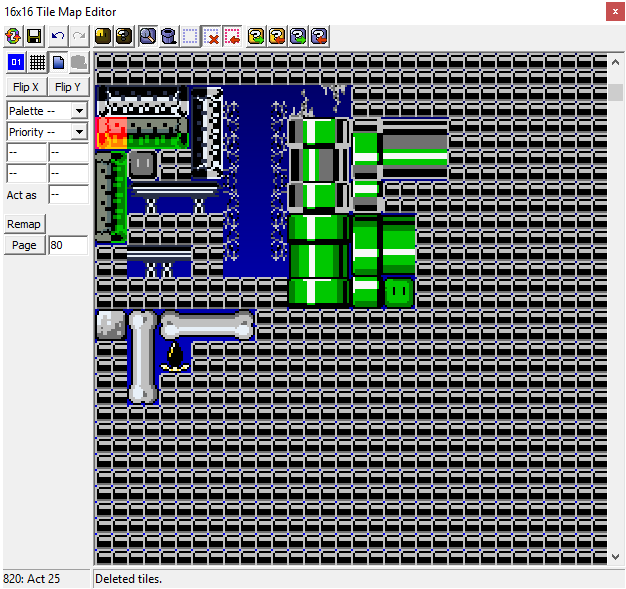Viewport: 626px width, 589px height.
Task: Choose the dotted rectangle selection tool
Action: (x=190, y=36)
